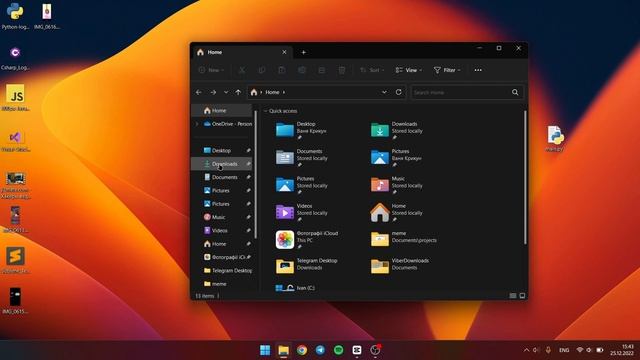This screenshot has height=360, width=640.
Task: Open the meme folder in Quick access
Action: pyautogui.click(x=404, y=240)
